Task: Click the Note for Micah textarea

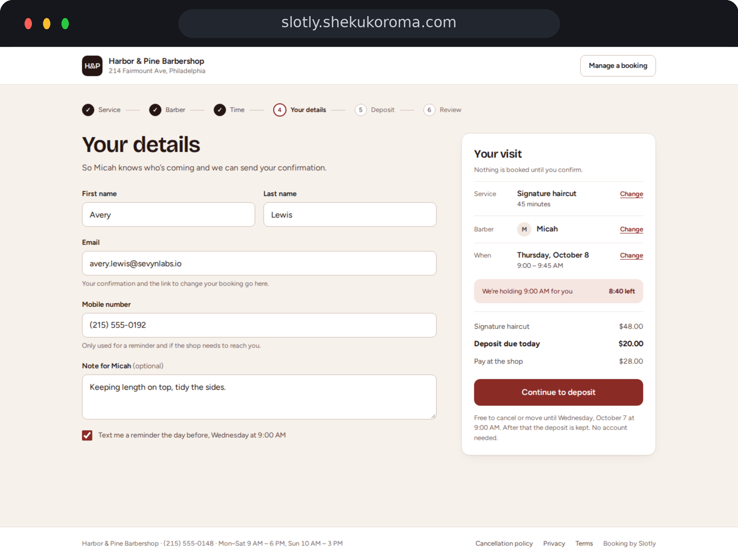Action: (259, 397)
